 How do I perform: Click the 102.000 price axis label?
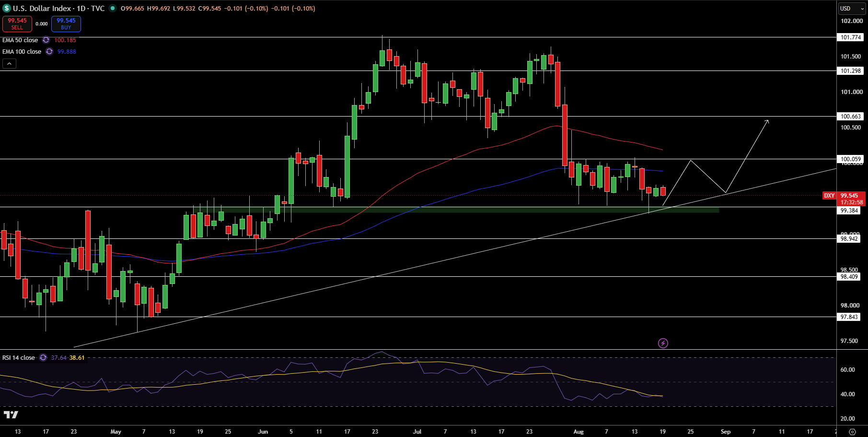pos(852,21)
